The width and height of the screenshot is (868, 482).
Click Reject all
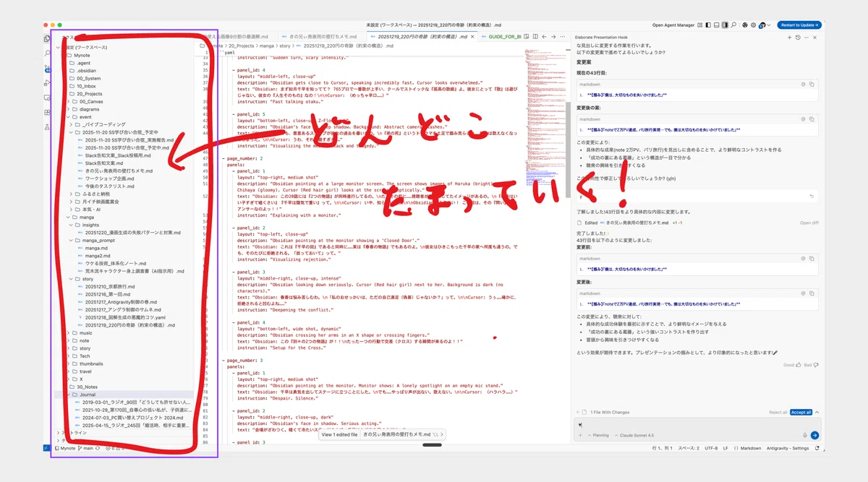(778, 412)
